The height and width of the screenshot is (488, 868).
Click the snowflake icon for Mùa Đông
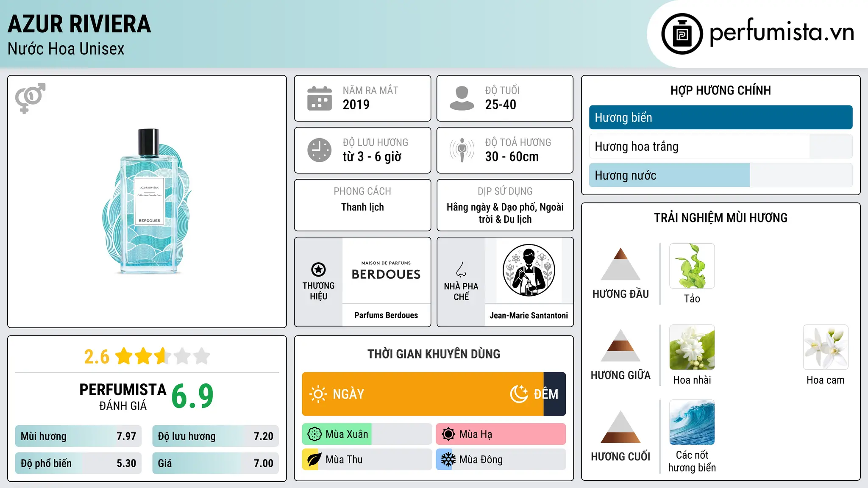pyautogui.click(x=448, y=460)
